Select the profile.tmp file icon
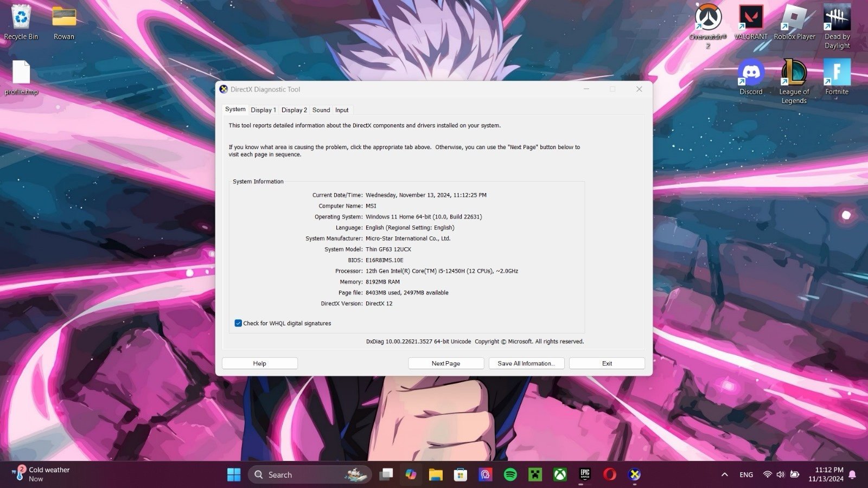The width and height of the screenshot is (868, 488). click(x=21, y=78)
